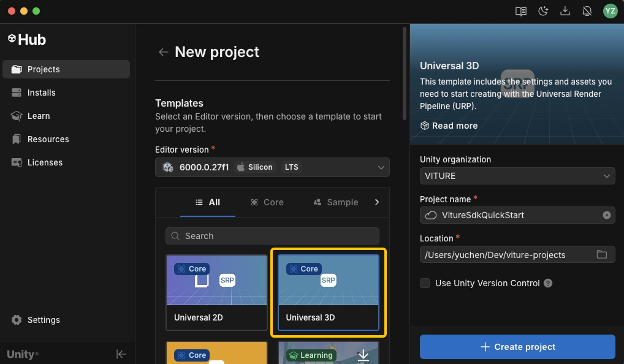Enable Use Unity Version Control checkbox
Viewport: 624px width, 364px height.
tap(425, 283)
